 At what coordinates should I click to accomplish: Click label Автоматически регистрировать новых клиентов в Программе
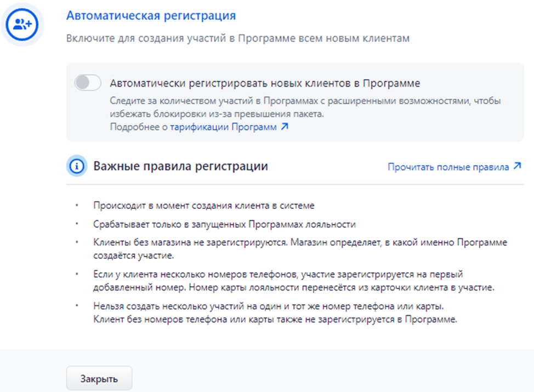(265, 83)
